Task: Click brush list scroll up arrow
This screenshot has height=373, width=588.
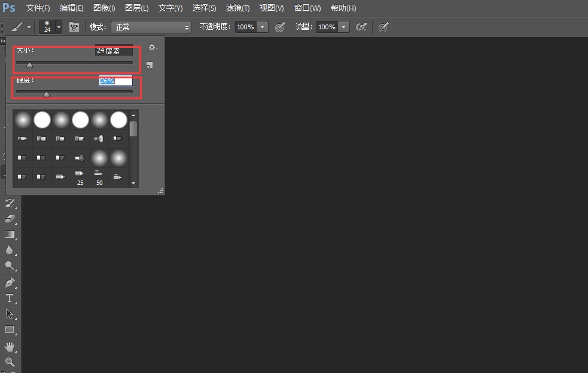Action: point(133,115)
